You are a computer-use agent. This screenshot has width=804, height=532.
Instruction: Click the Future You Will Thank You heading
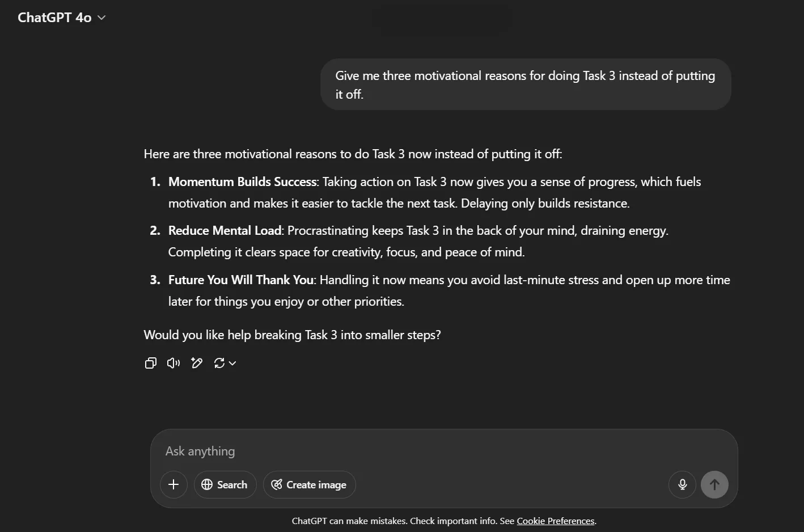click(x=241, y=280)
